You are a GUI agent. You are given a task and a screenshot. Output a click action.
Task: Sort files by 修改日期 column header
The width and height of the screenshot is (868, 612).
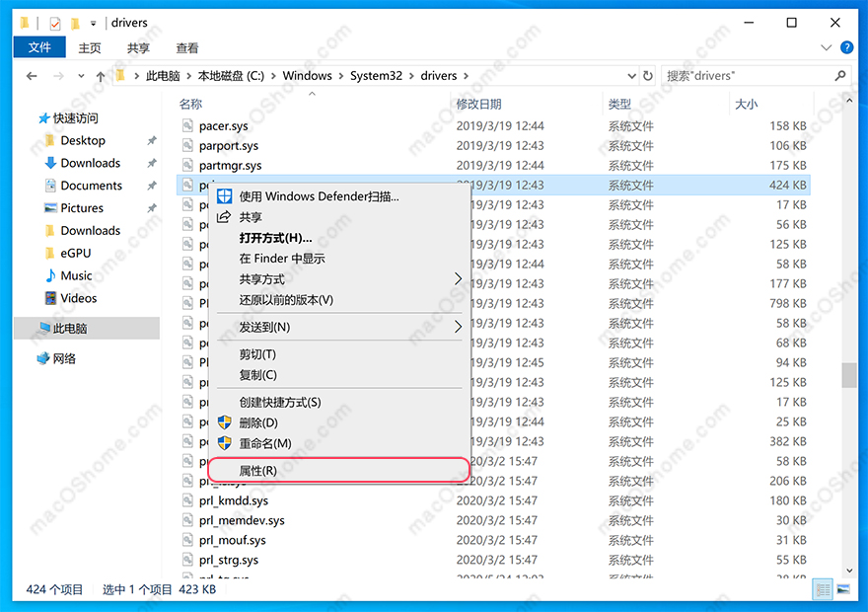478,104
